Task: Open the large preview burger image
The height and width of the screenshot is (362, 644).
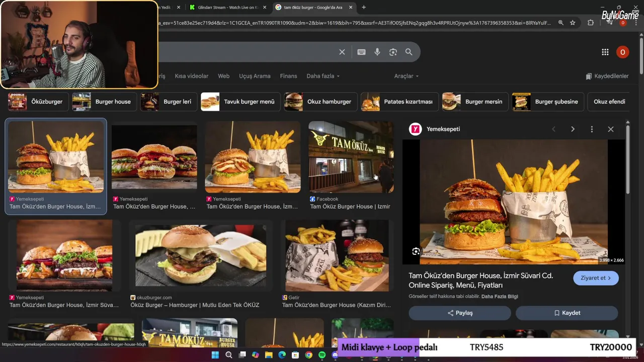Action: [514, 202]
